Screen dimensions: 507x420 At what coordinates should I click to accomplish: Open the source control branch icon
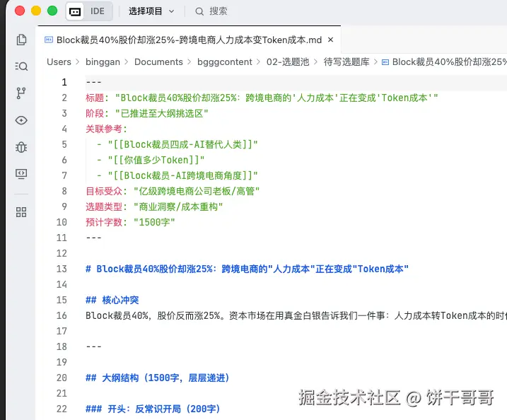(21, 93)
